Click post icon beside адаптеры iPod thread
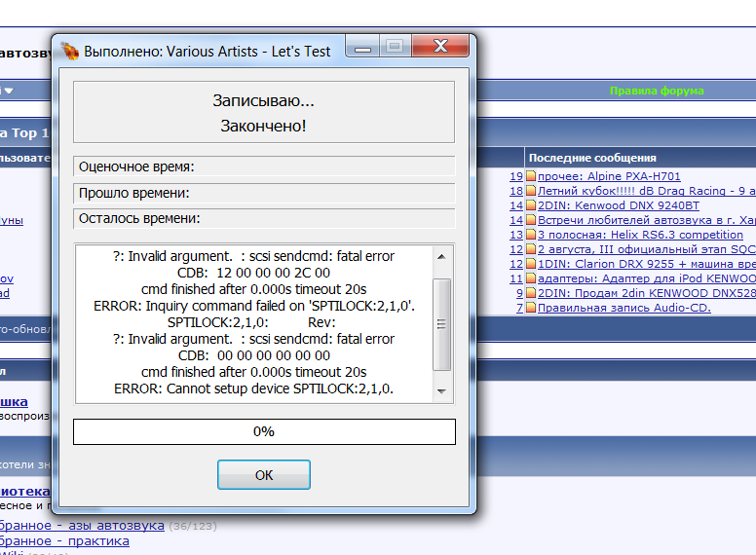 [x=531, y=279]
